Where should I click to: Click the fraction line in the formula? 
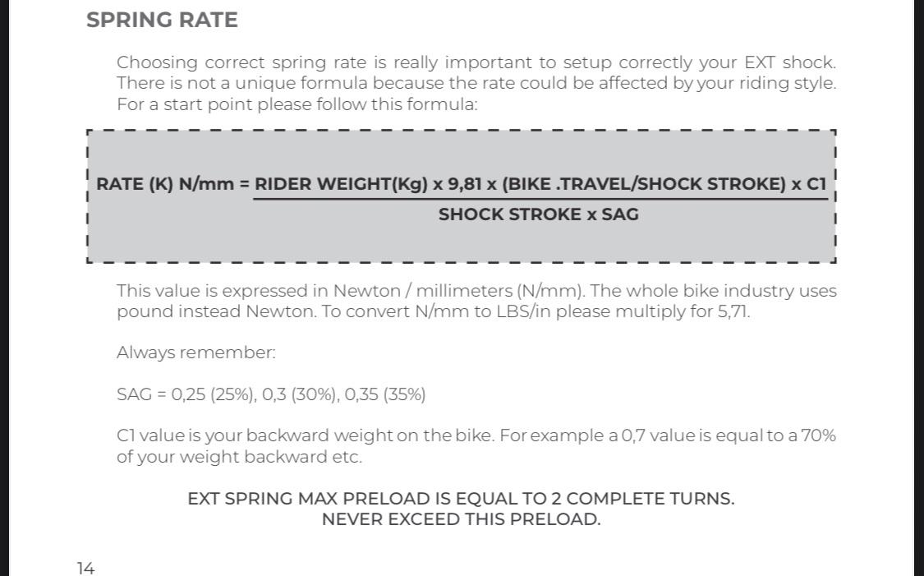[540, 200]
